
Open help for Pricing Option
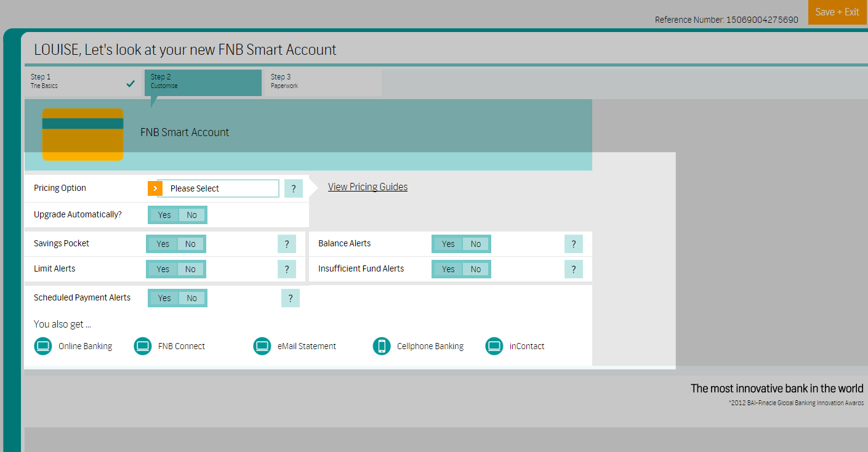(294, 188)
